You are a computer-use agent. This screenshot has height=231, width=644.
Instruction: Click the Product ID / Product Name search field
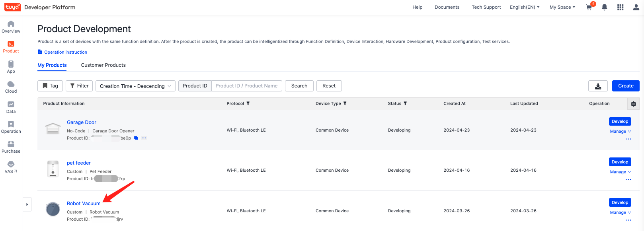[x=247, y=86]
